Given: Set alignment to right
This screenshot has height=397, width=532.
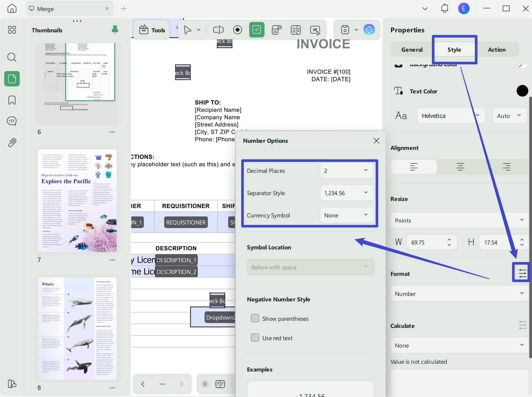Looking at the screenshot, I should click(506, 167).
